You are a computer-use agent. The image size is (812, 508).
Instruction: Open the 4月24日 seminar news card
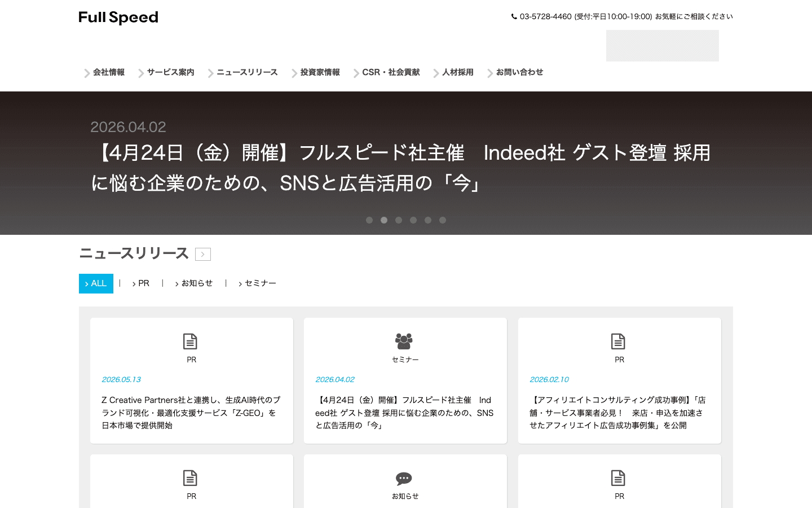(x=405, y=413)
